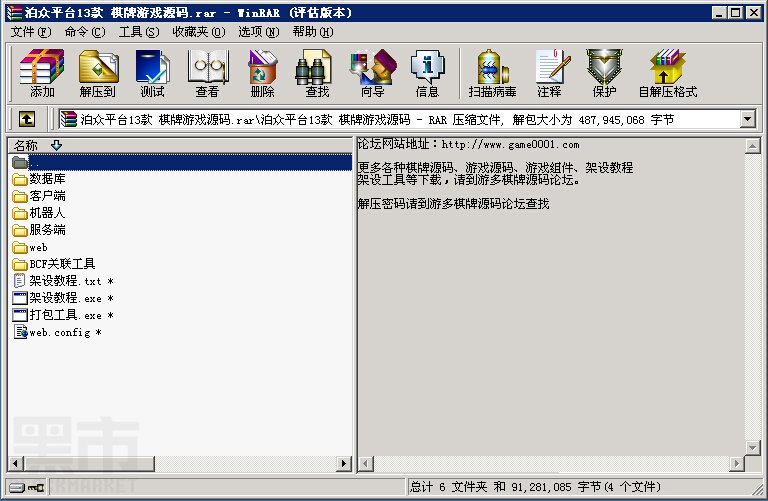
Task: Click the 架设教程.txt file icon
Action: (20, 281)
